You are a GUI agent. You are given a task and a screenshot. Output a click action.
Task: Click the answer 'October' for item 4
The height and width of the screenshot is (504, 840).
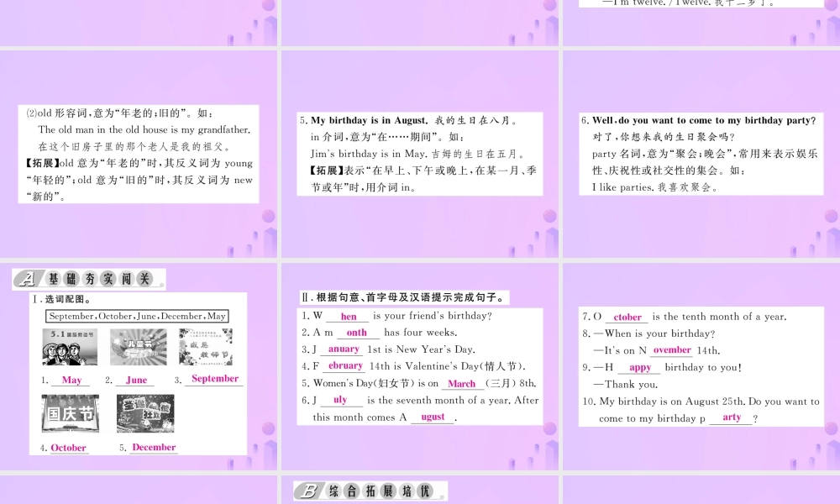click(69, 448)
